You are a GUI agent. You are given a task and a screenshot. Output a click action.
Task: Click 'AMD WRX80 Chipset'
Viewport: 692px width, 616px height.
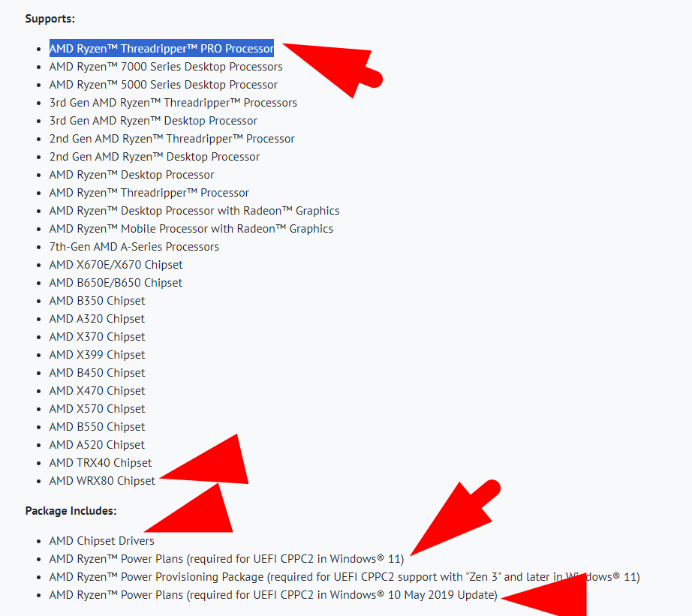click(x=102, y=482)
